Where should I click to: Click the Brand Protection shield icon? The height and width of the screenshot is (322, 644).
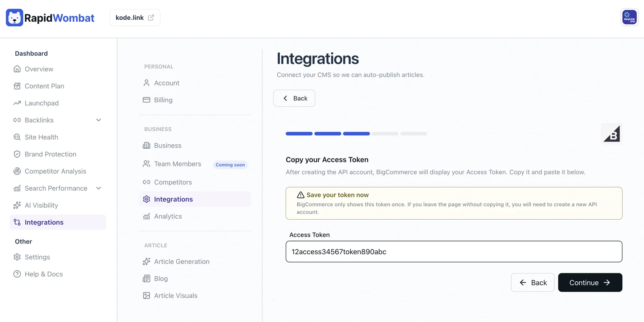point(17,154)
